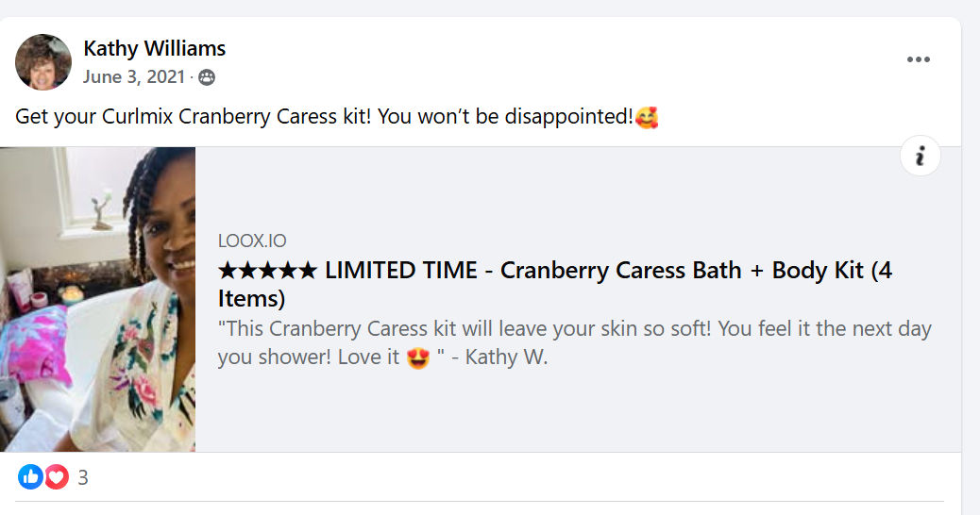Open the link preview photo thumbnail

pos(98,299)
